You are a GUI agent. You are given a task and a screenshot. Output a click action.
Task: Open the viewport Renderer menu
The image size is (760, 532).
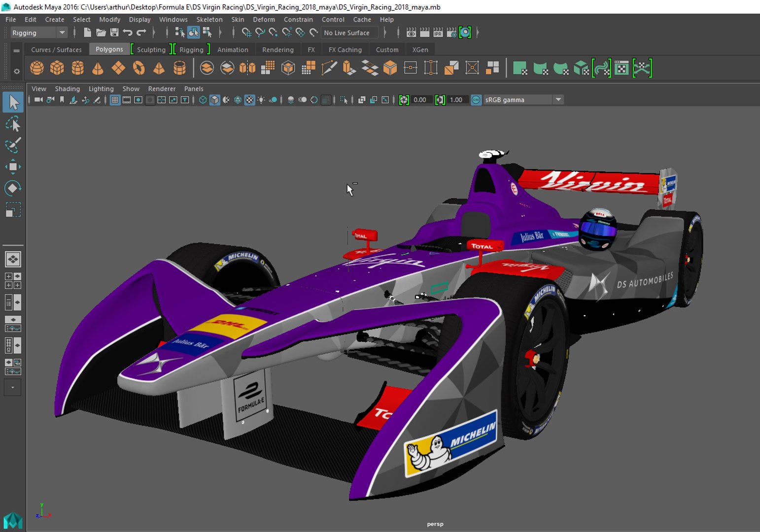pyautogui.click(x=162, y=89)
